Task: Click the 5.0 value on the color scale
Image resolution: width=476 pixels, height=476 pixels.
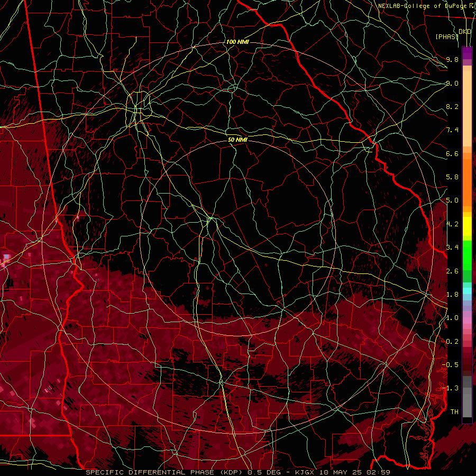Action: [452, 200]
